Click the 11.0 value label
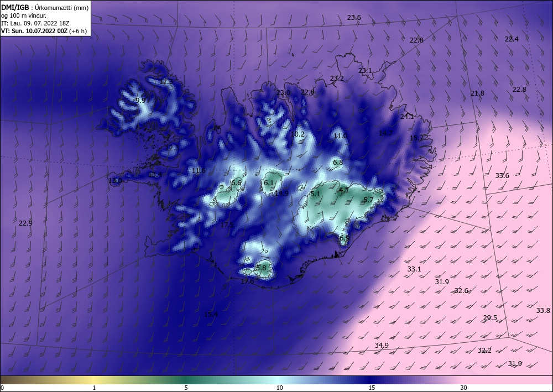This screenshot has height=392, width=553. click(x=340, y=135)
